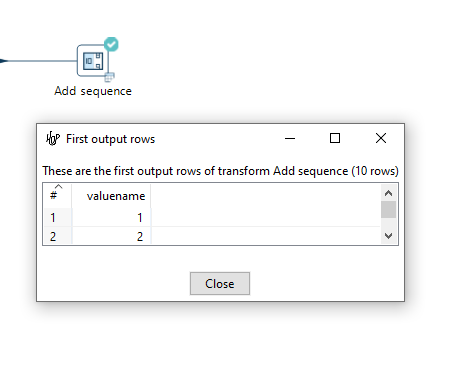Screen dimensions: 463x368
Task: Minimize the First output rows dialog
Action: pyautogui.click(x=290, y=138)
